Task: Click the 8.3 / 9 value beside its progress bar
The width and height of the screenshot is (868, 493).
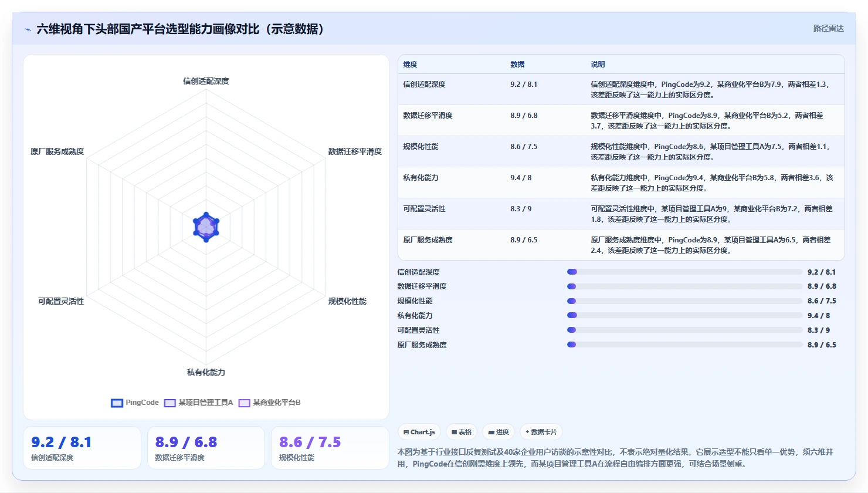Action: click(x=818, y=330)
